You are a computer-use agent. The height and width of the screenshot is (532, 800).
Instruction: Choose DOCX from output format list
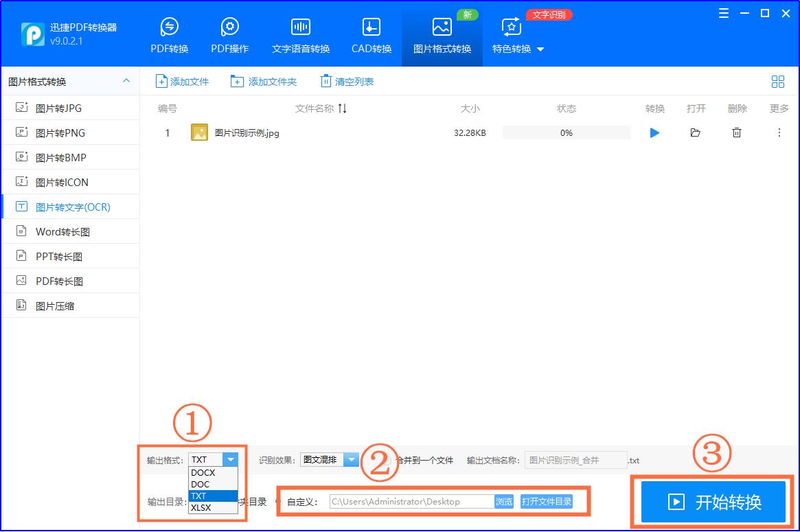(203, 473)
